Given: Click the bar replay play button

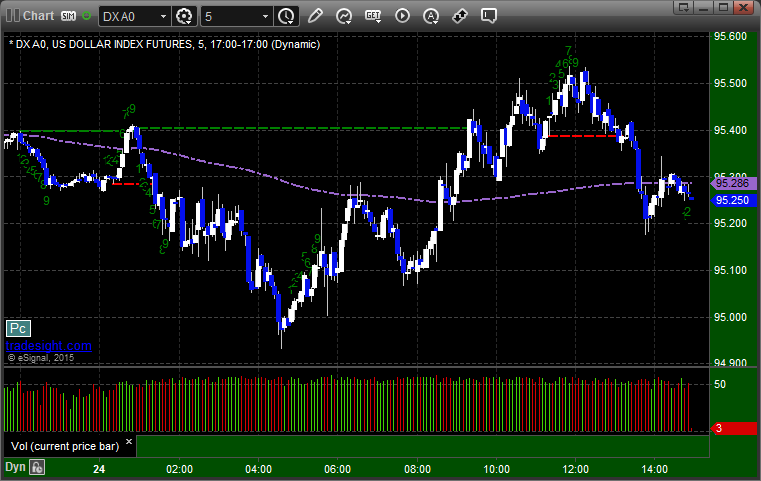Looking at the screenshot, I should coord(402,16).
